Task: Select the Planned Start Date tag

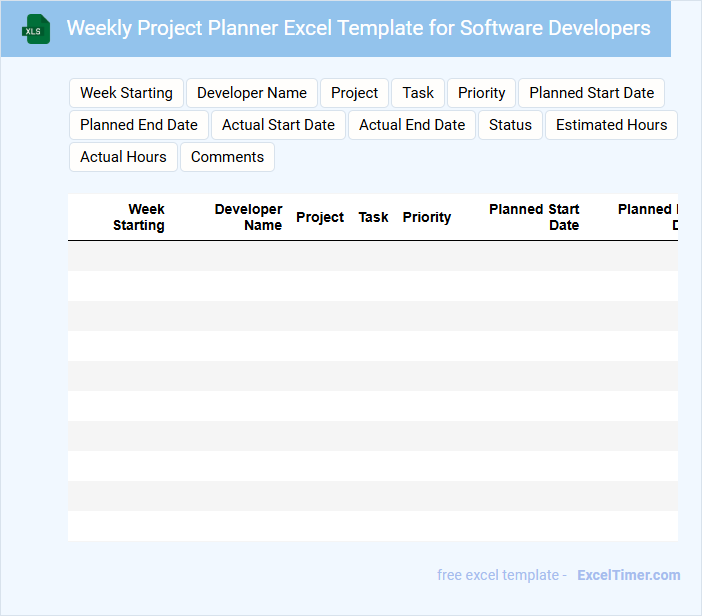Action: pyautogui.click(x=591, y=93)
